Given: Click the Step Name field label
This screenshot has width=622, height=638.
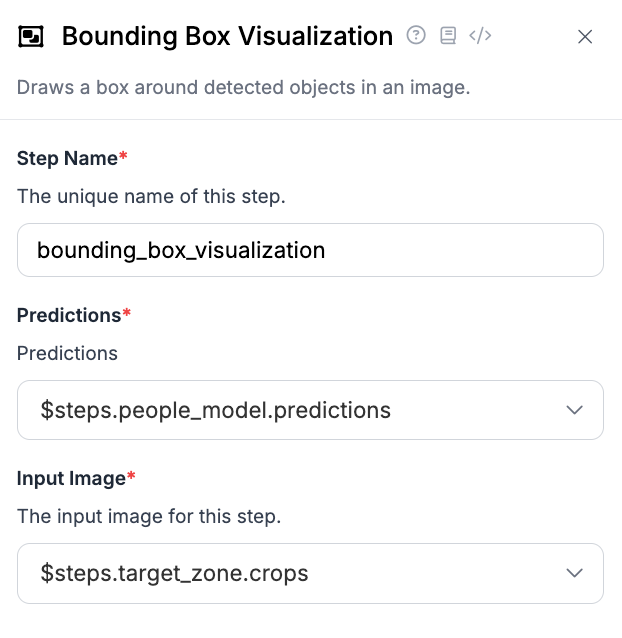Looking at the screenshot, I should coord(67,158).
